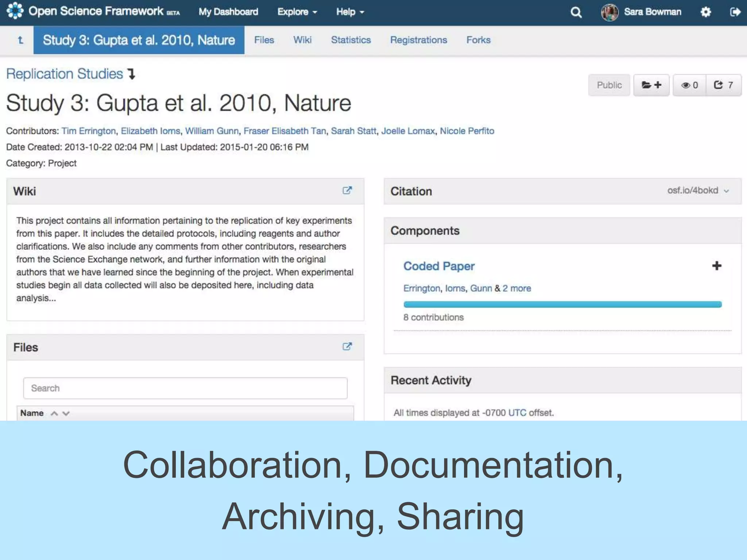Click Errington in Coded Paper contributors
The width and height of the screenshot is (747, 560).
tap(422, 288)
